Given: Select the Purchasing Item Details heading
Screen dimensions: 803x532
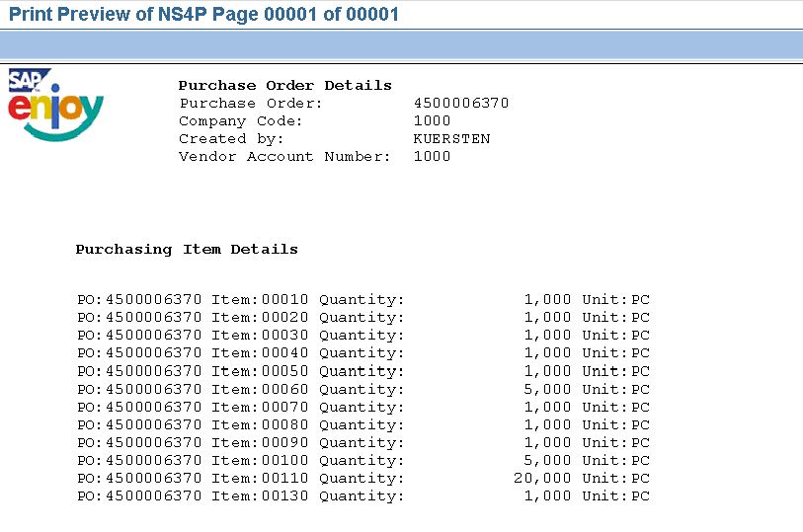Looking at the screenshot, I should [x=187, y=250].
